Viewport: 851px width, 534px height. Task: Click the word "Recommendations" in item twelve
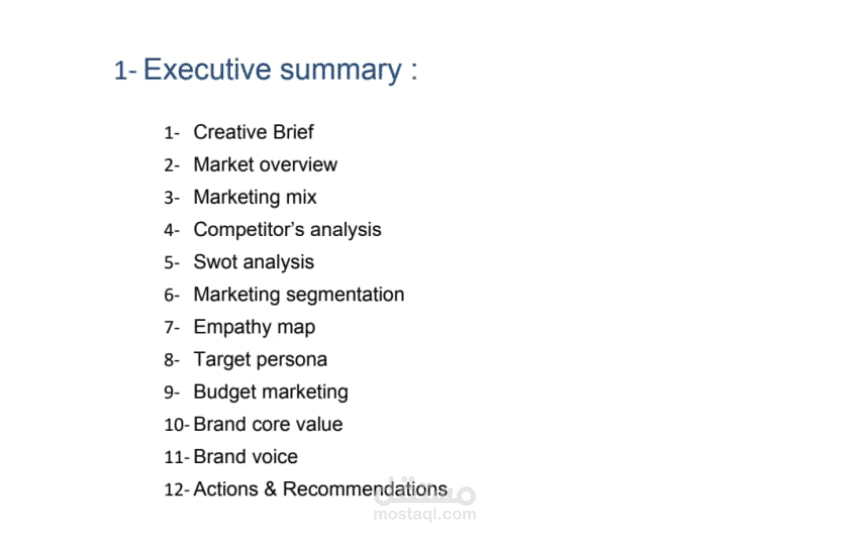click(365, 490)
